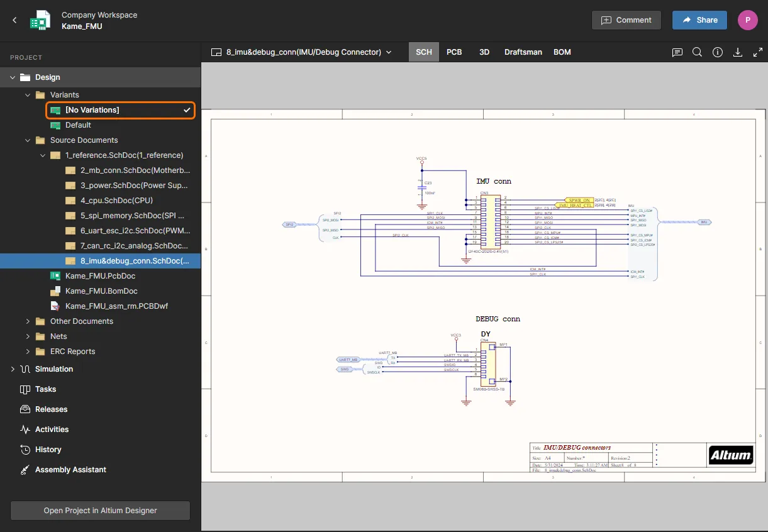Image resolution: width=768 pixels, height=532 pixels.
Task: Expand viewer to full screen
Action: point(757,52)
